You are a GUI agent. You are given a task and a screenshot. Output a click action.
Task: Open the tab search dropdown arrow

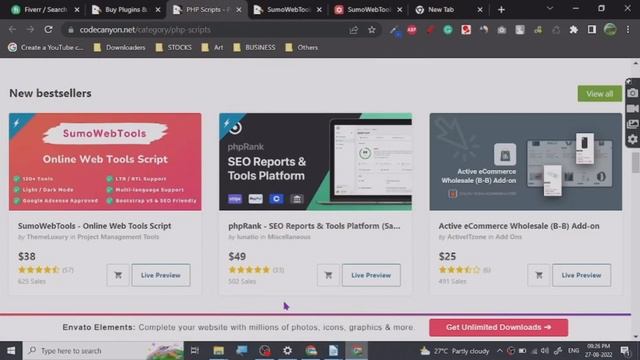pyautogui.click(x=549, y=9)
